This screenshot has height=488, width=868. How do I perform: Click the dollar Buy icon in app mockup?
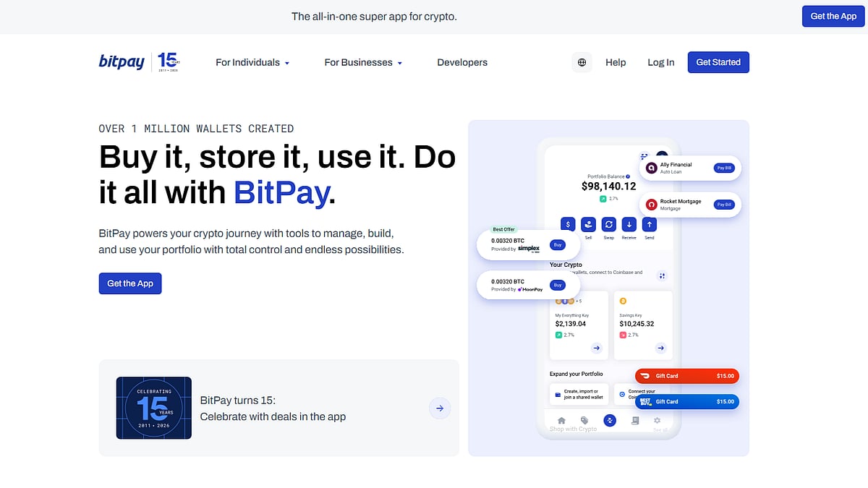click(569, 225)
